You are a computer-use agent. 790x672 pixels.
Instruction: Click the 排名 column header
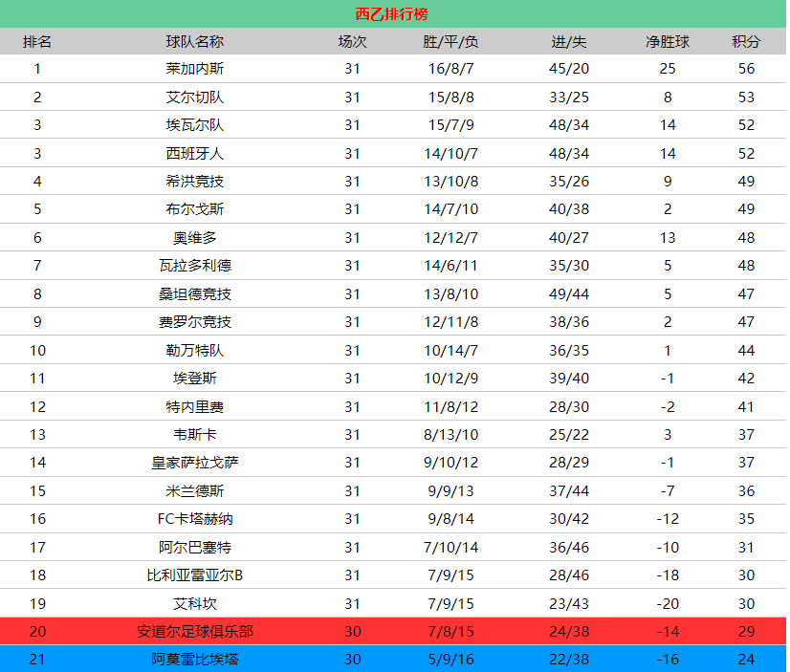37,41
